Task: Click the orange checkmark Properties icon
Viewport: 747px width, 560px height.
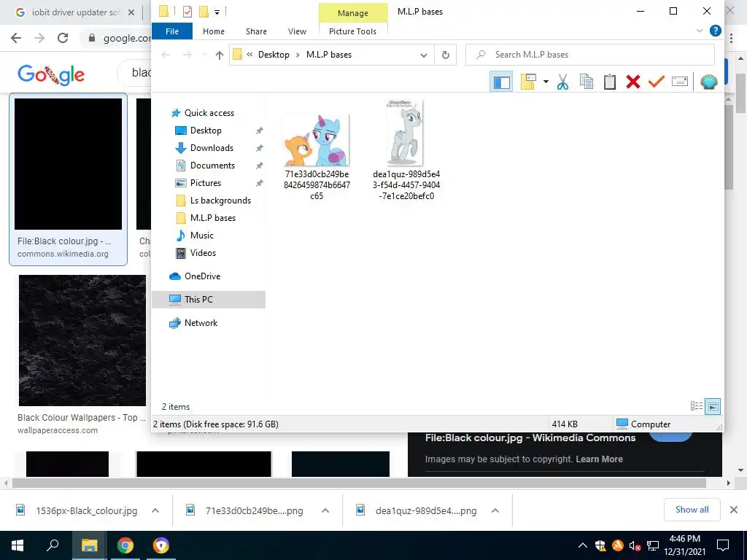Action: [x=657, y=82]
